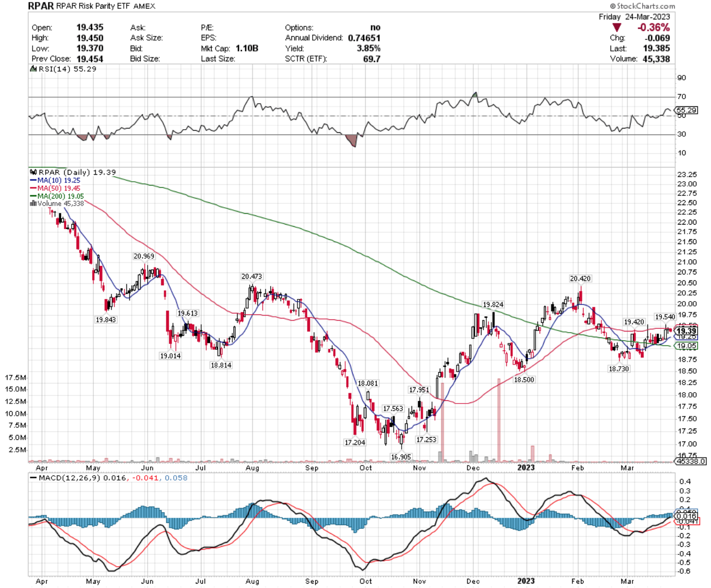The height and width of the screenshot is (588, 711).
Task: Click the 55.29 RSI value tag
Action: coord(687,110)
